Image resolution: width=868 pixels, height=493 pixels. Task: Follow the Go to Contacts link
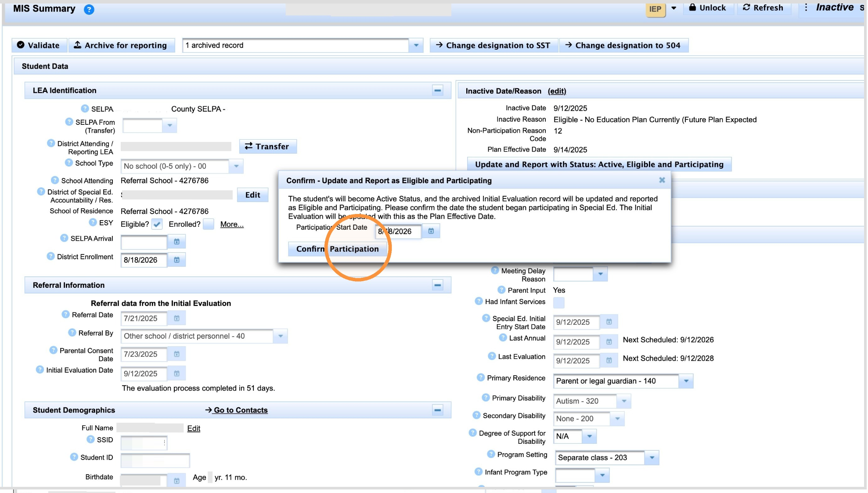(x=236, y=410)
